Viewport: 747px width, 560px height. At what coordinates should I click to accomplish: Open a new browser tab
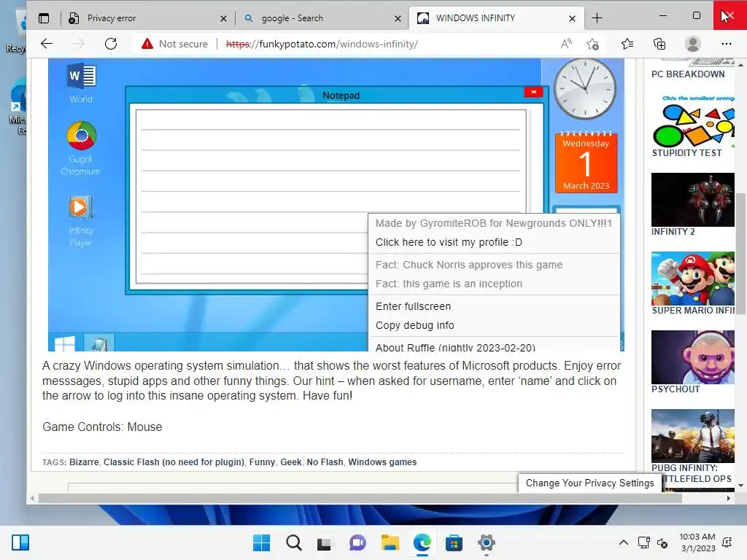pos(597,18)
